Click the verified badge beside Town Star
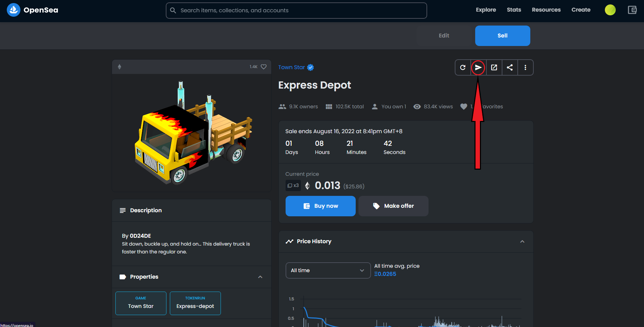This screenshot has width=644, height=327. point(310,67)
